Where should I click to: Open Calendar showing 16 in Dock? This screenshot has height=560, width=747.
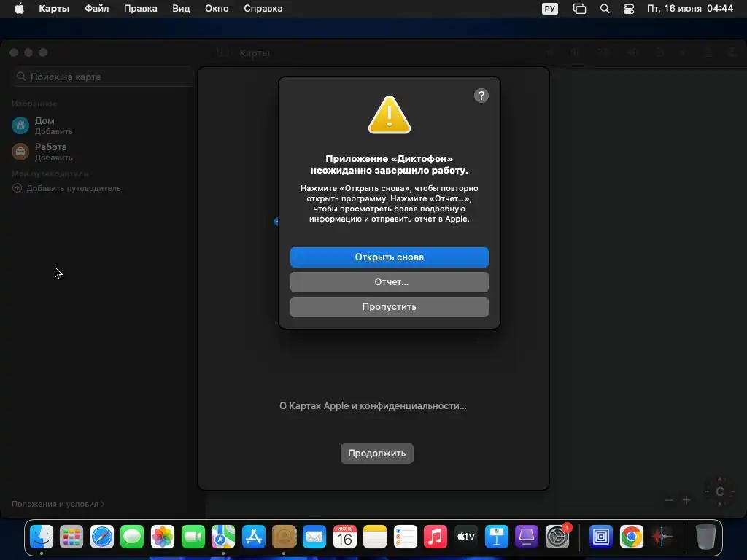tap(345, 537)
